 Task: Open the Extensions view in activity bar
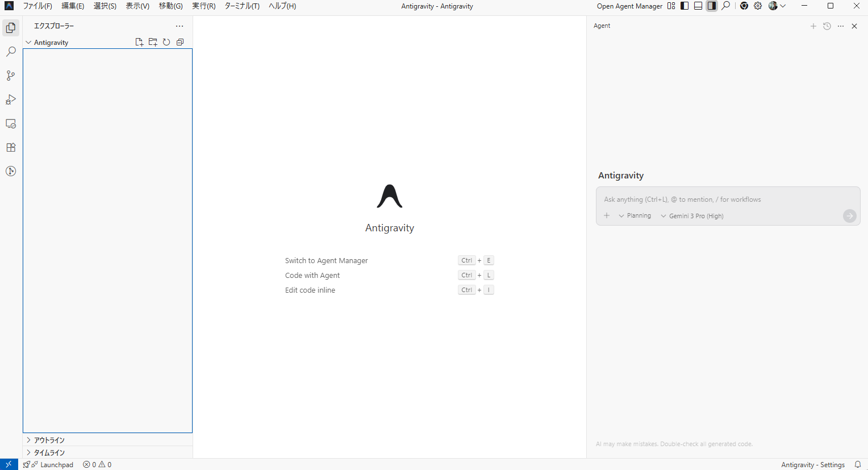[x=11, y=147]
